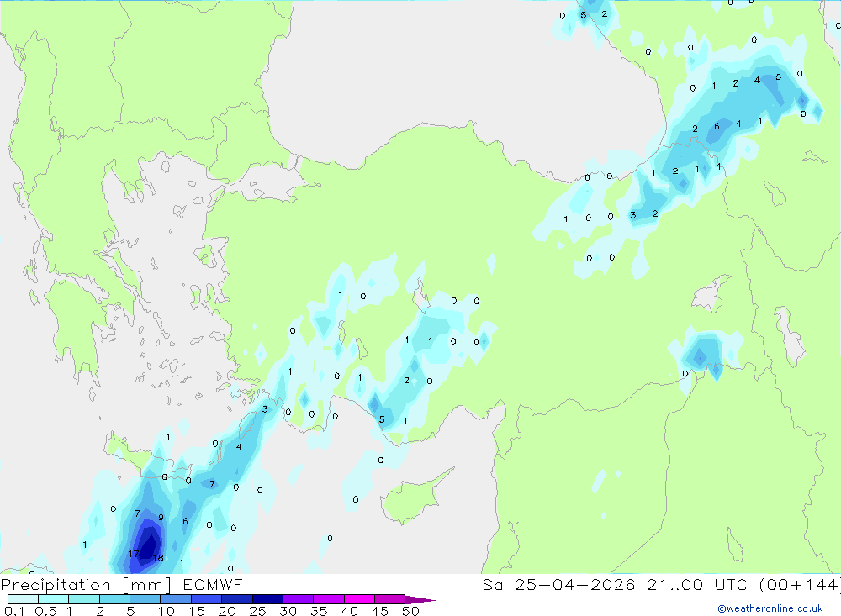841x616 pixels.
Task: Click the legend tick label "20"
Action: coord(227,611)
